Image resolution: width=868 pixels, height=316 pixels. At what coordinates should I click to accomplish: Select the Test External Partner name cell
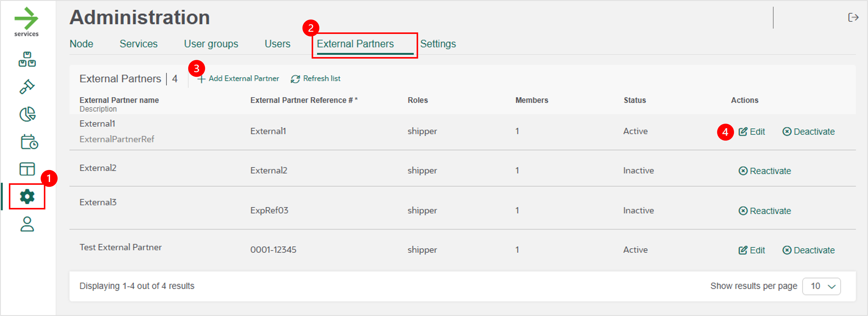click(120, 247)
